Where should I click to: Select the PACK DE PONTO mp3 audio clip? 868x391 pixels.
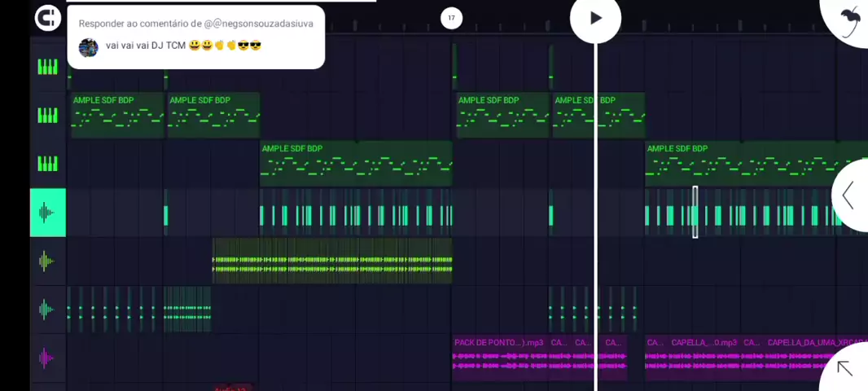point(499,357)
